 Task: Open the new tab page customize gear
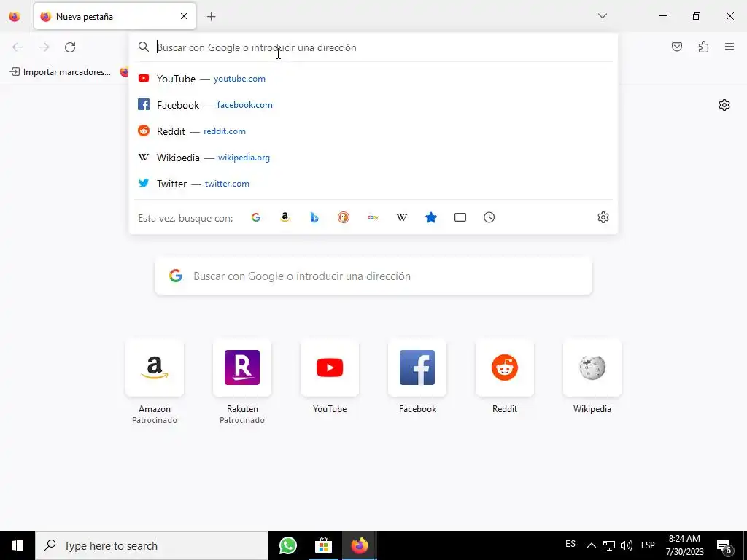(724, 105)
